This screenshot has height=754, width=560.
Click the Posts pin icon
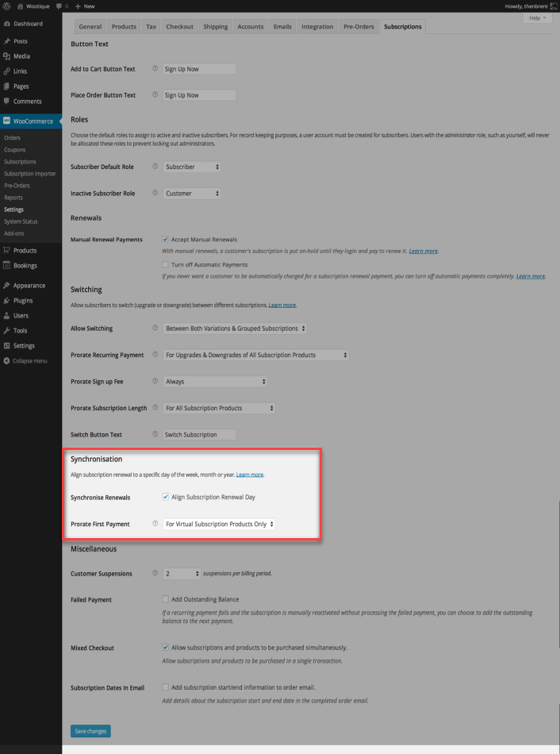click(6, 41)
